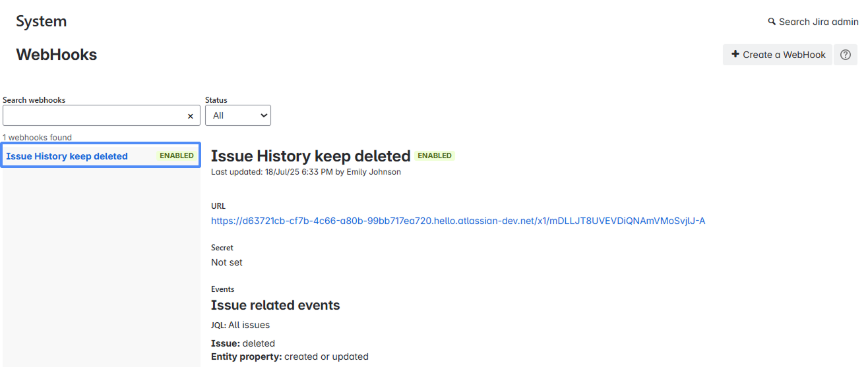Viewport: 868px width, 367px height.
Task: Click the 'JQL: All issues' text
Action: (240, 325)
